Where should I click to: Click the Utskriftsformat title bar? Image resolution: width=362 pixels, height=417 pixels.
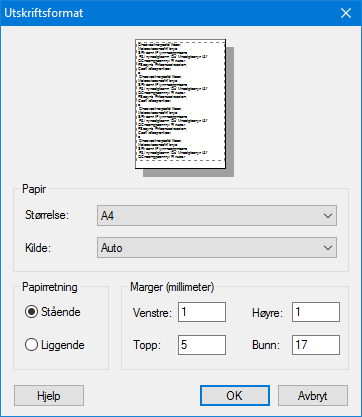pos(167,13)
